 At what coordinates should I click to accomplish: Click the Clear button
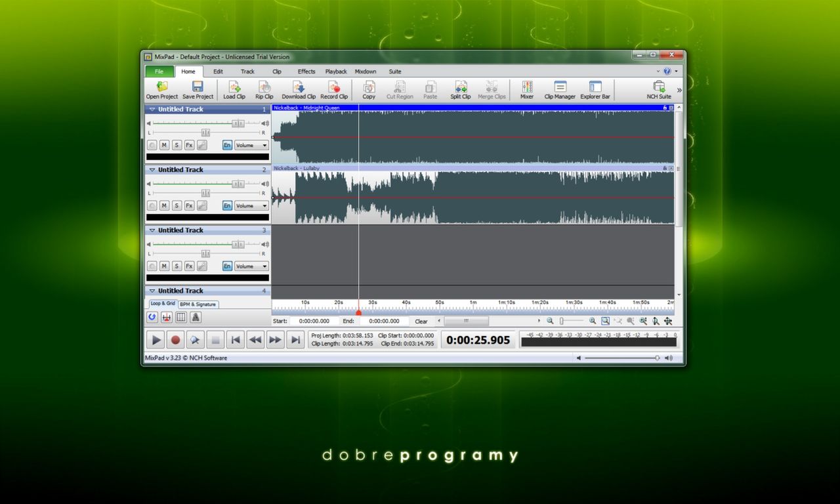tap(421, 322)
